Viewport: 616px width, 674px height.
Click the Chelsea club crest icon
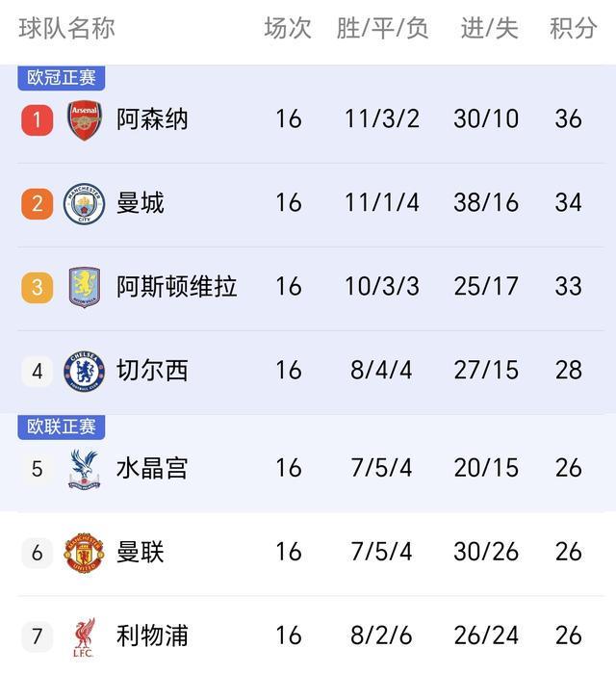(x=84, y=371)
